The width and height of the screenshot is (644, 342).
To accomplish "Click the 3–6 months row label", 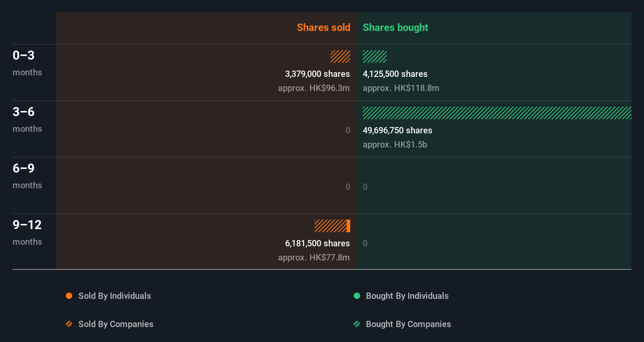I will [x=27, y=119].
